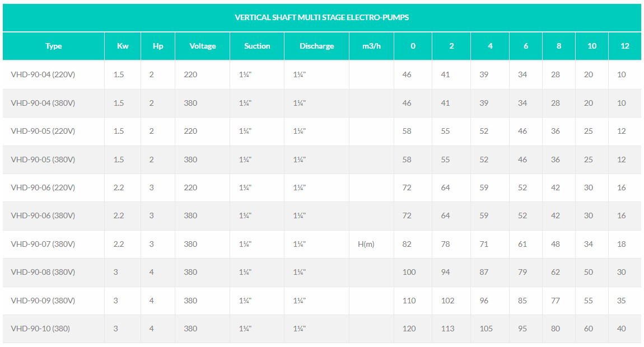Select the Voltage column header
Image resolution: width=644 pixels, height=347 pixels.
[x=203, y=46]
